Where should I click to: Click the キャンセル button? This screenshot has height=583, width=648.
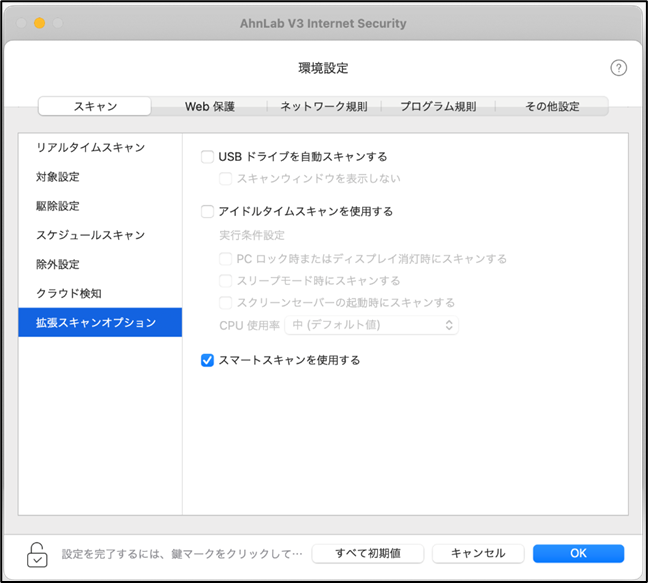(x=478, y=553)
